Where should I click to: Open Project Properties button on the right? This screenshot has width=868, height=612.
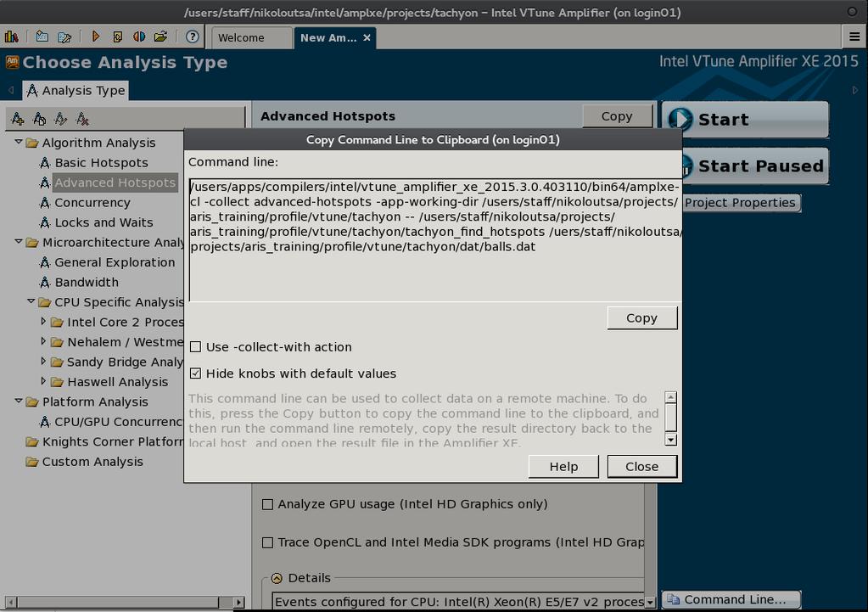[x=742, y=203]
